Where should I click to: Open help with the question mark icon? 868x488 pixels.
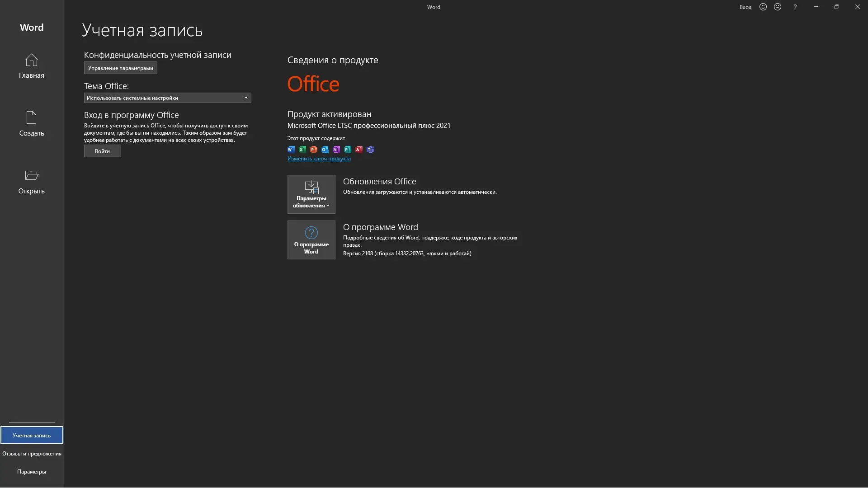click(x=795, y=7)
